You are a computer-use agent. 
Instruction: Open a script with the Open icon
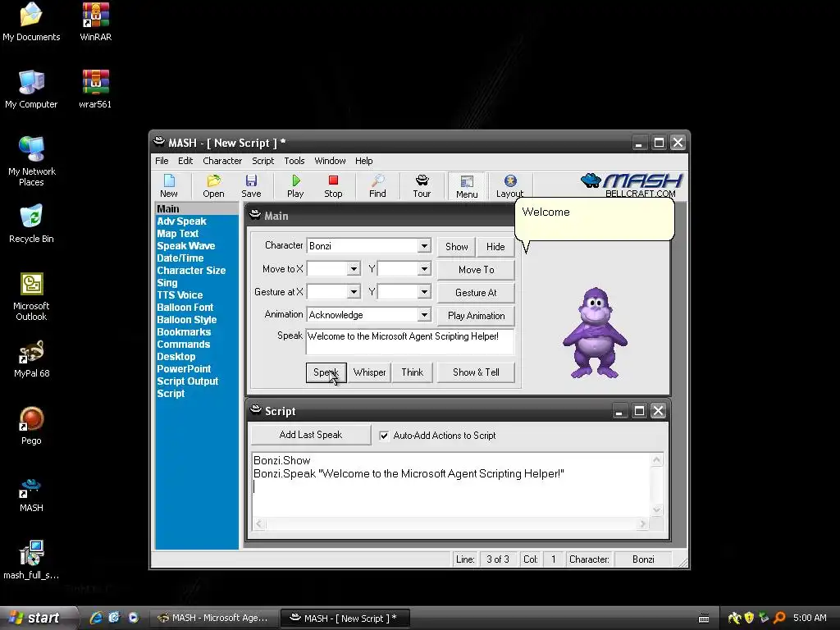coord(213,186)
